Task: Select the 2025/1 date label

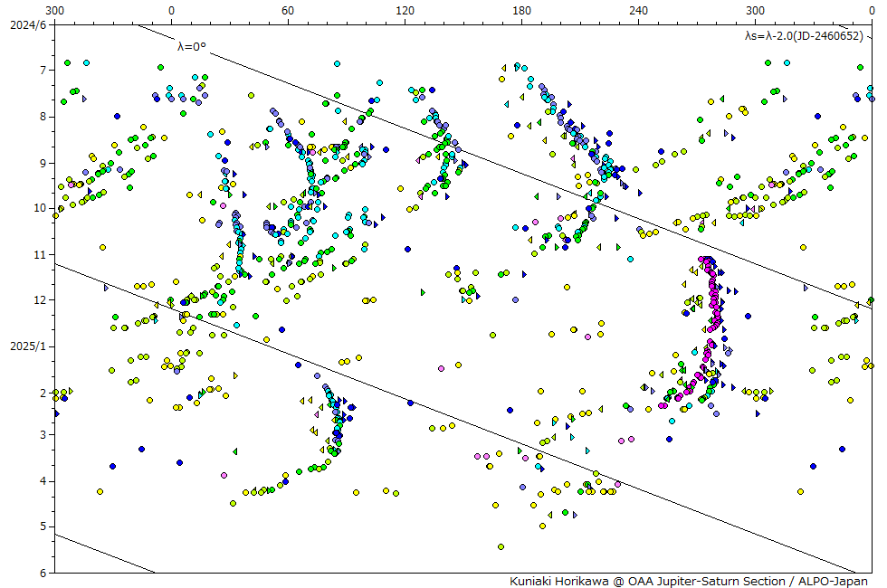Action: pos(27,346)
